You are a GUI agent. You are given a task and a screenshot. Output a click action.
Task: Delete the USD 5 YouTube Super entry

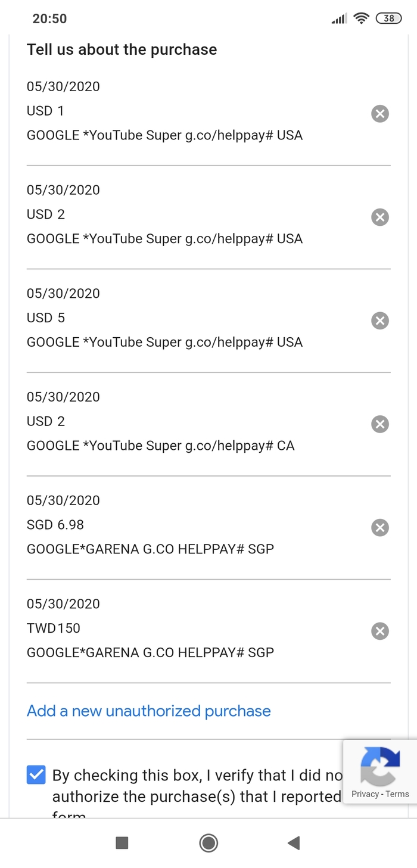(x=380, y=321)
